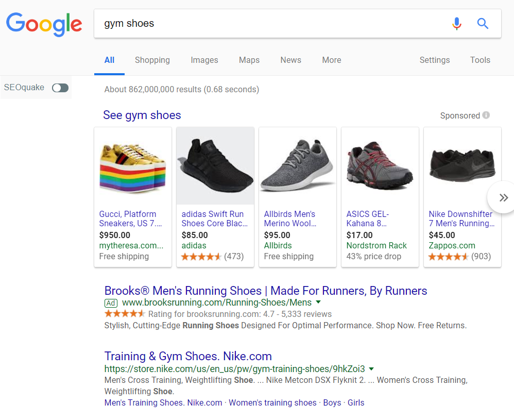Switch to the Images tab
Image resolution: width=514 pixels, height=420 pixels.
coord(204,60)
